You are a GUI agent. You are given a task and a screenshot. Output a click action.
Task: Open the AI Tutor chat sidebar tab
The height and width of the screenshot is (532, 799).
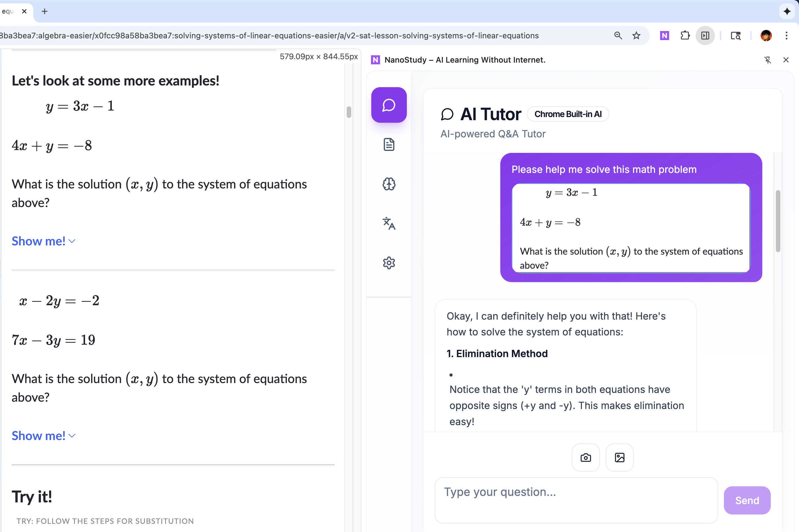click(389, 105)
